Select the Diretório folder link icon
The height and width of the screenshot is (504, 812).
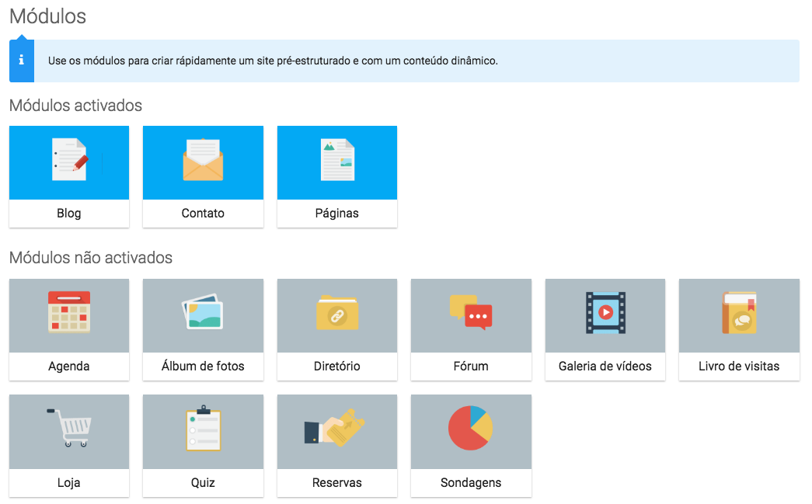click(337, 312)
